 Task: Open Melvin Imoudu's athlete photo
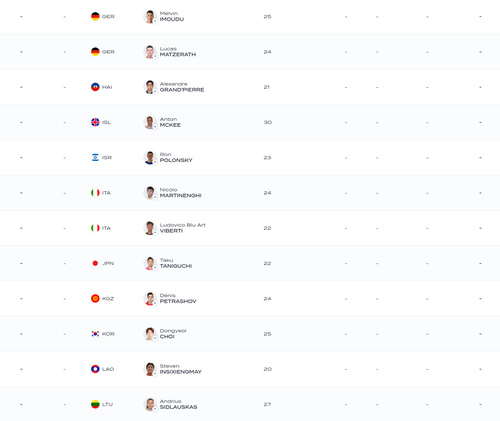[x=150, y=17]
